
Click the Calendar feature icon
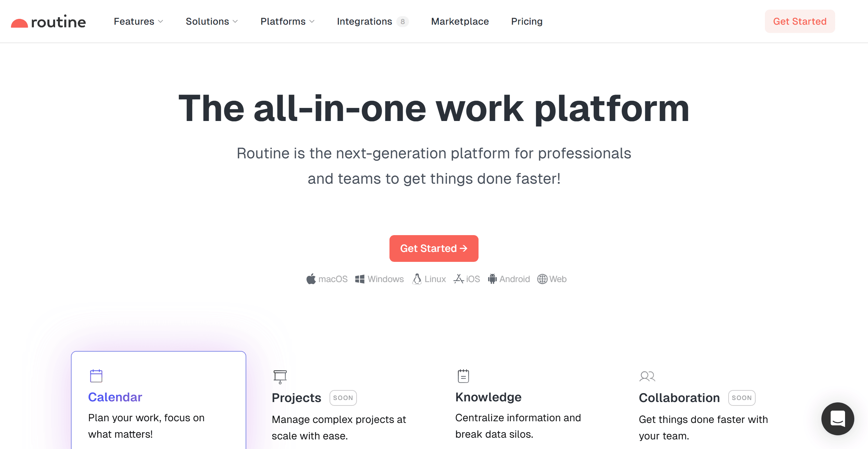pos(96,376)
